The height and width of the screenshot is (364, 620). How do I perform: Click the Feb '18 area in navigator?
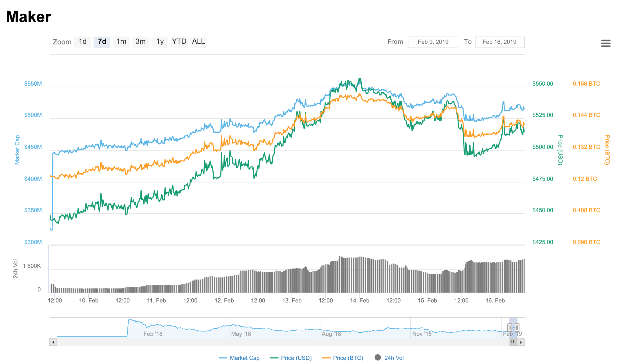153,334
